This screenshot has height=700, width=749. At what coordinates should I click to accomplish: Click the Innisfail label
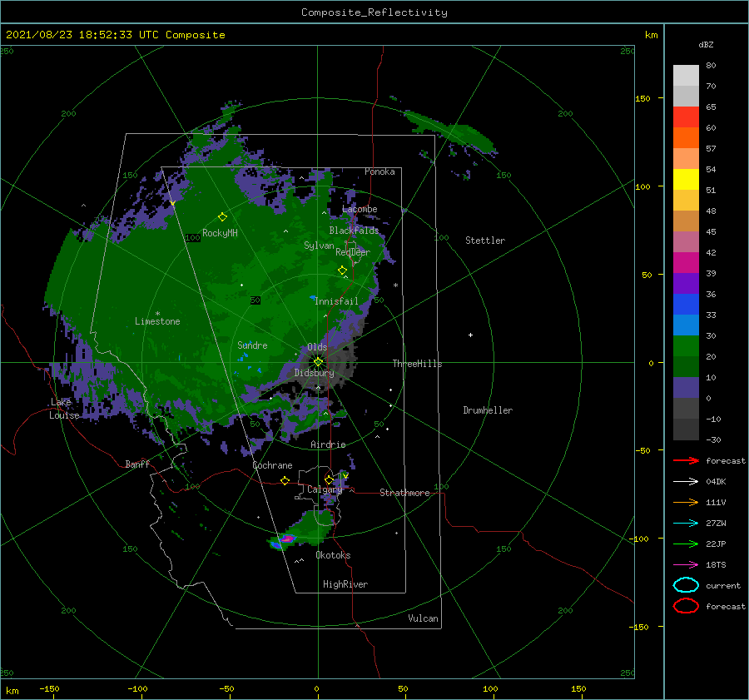[x=336, y=301]
